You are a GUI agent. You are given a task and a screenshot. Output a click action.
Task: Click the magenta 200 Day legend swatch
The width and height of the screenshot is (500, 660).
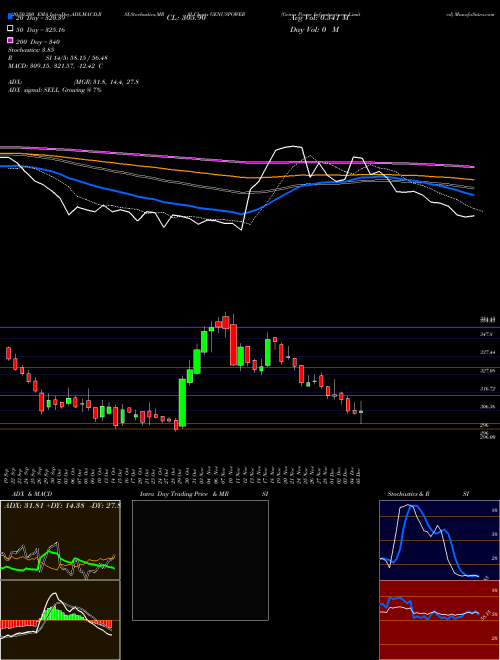[11, 40]
